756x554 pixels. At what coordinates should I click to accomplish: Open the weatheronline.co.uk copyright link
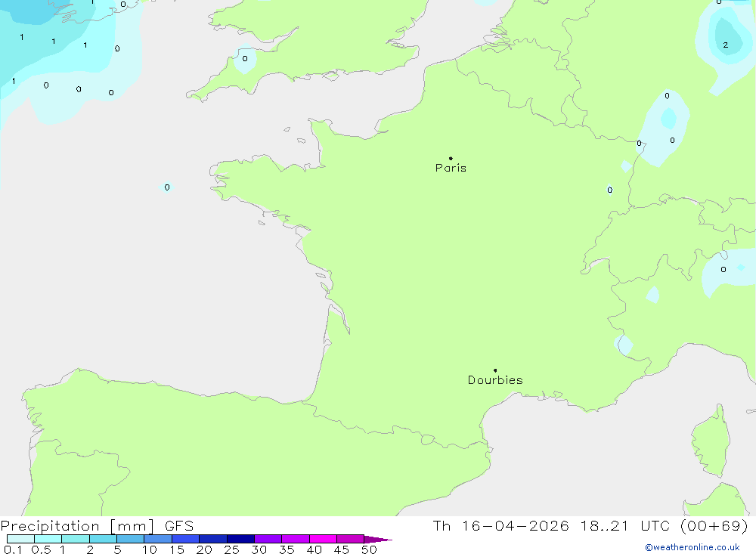coord(692,547)
